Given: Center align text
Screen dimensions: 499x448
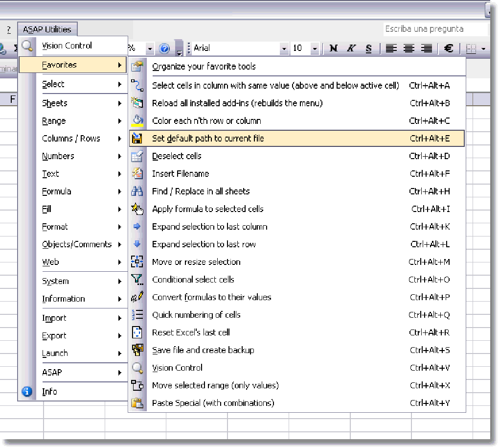Looking at the screenshot, I should [x=409, y=48].
